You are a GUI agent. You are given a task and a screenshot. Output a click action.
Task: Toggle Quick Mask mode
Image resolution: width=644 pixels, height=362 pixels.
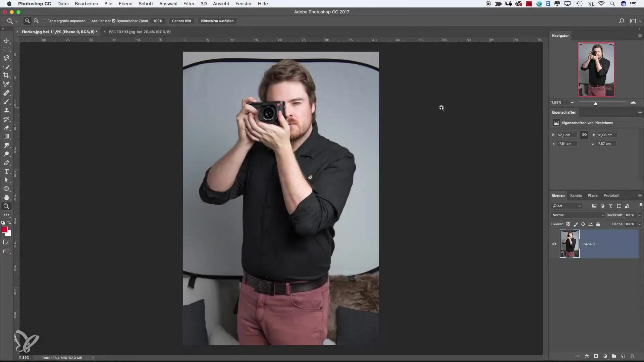6,242
